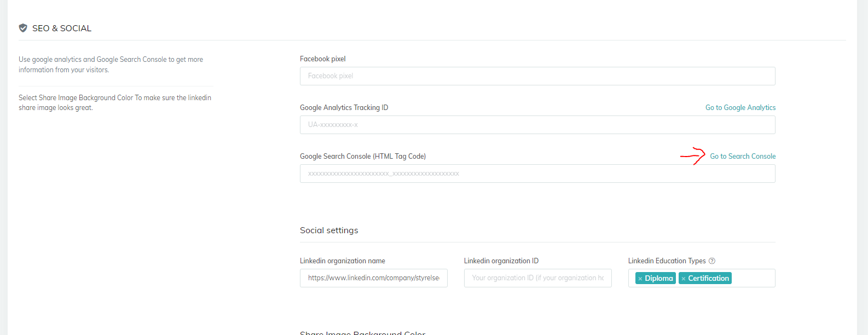The image size is (868, 335).
Task: Click the Google Search Console HTML tag field
Action: pos(537,174)
